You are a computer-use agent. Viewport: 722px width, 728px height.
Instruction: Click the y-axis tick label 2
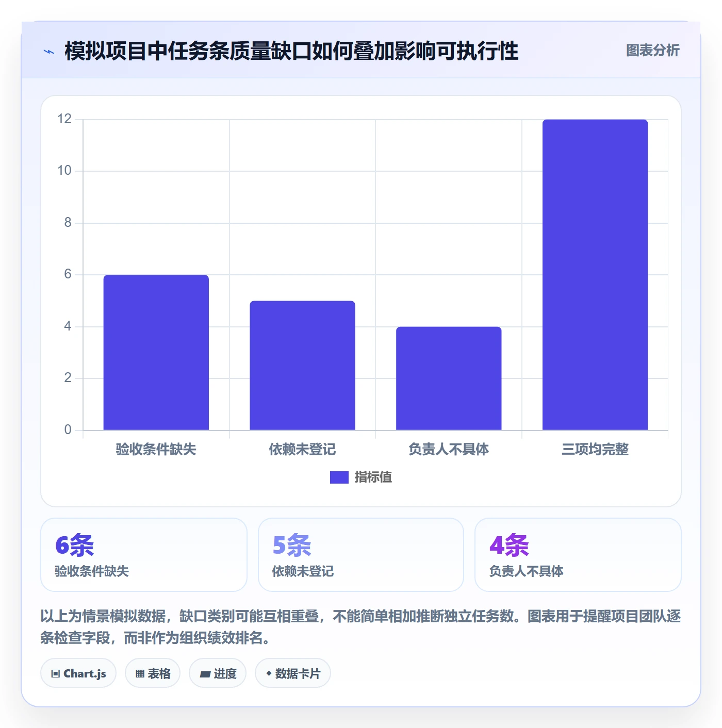(x=68, y=378)
